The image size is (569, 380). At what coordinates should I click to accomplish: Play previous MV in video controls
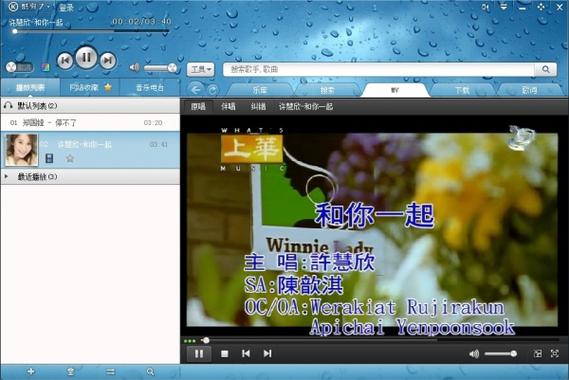246,354
